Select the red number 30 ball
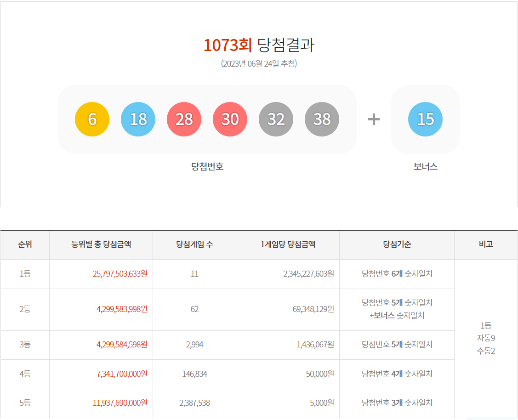518x420 pixels. (230, 119)
